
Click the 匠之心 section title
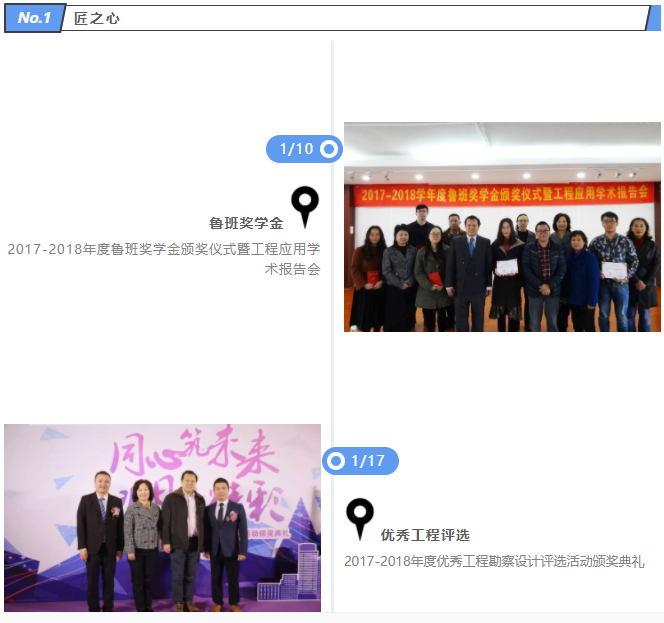[97, 19]
